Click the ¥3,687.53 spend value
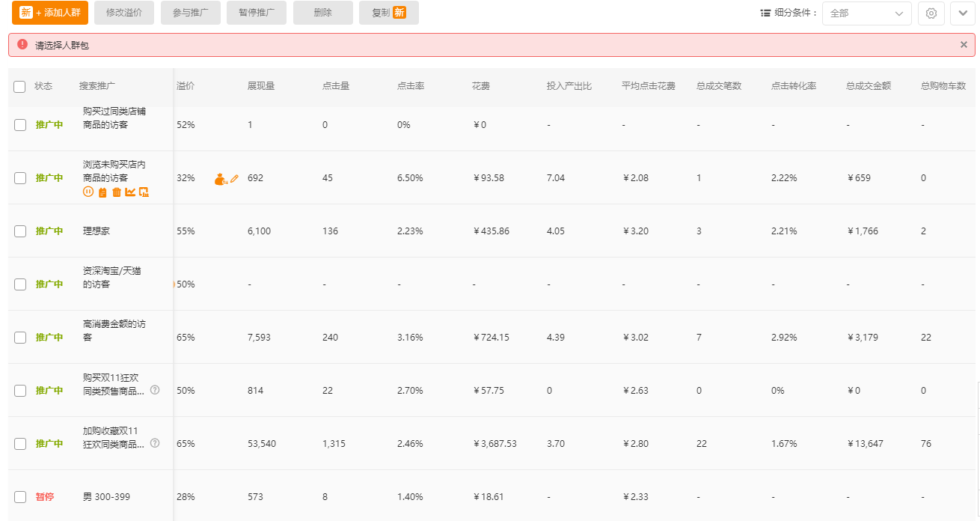The width and height of the screenshot is (980, 521). pyautogui.click(x=495, y=444)
